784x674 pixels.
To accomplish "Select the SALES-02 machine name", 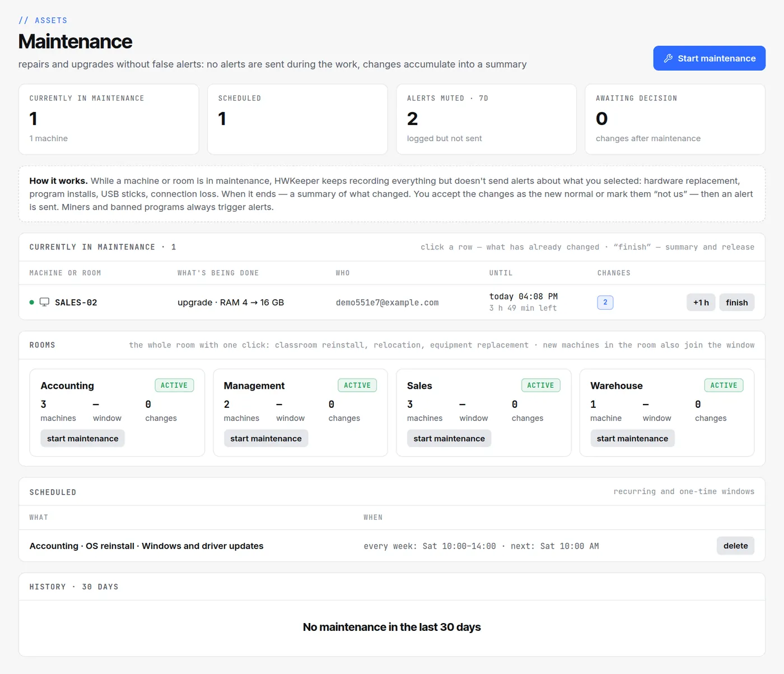I will click(76, 303).
